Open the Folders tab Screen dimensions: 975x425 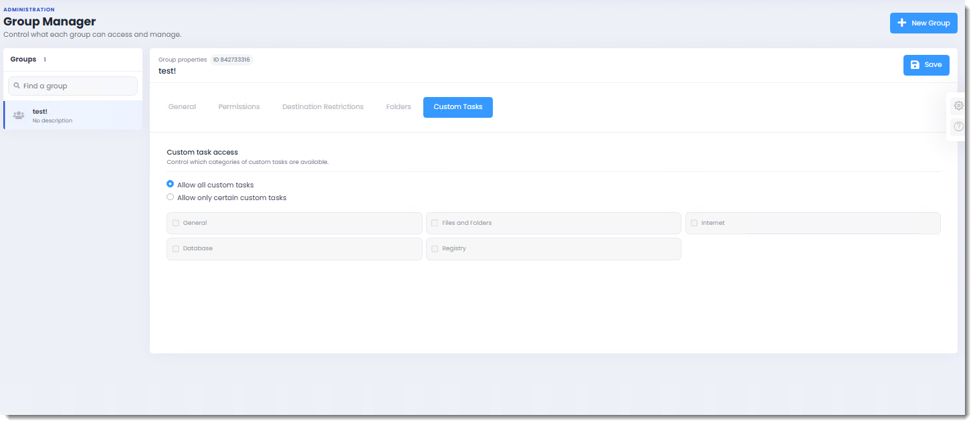click(399, 107)
